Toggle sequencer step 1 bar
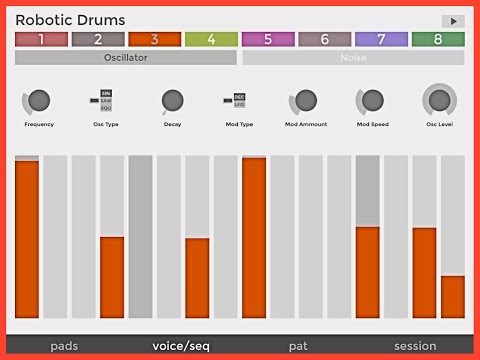 [x=27, y=236]
